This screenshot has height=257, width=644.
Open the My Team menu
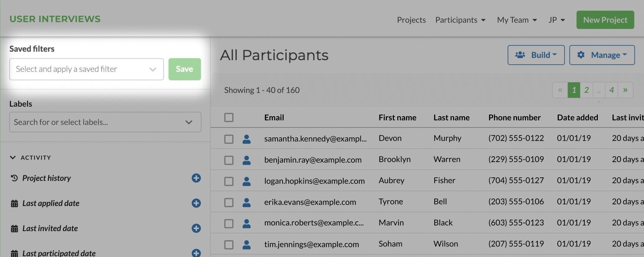tap(517, 20)
